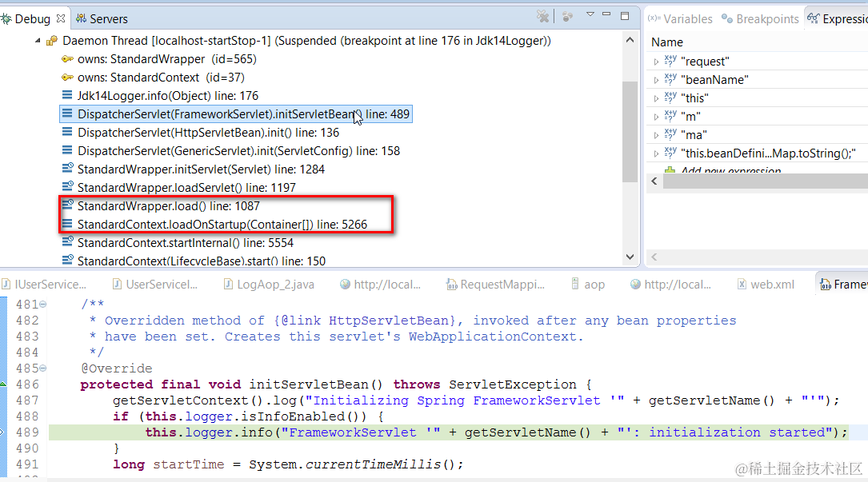This screenshot has width=868, height=482.
Task: Collapse the Javadoc fold at line 481
Action: click(x=42, y=304)
